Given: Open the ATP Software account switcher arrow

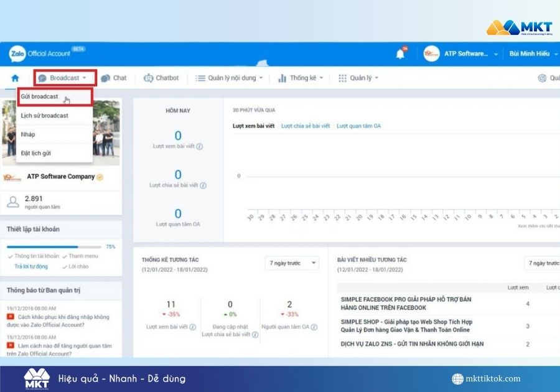Looking at the screenshot, I should (496, 54).
